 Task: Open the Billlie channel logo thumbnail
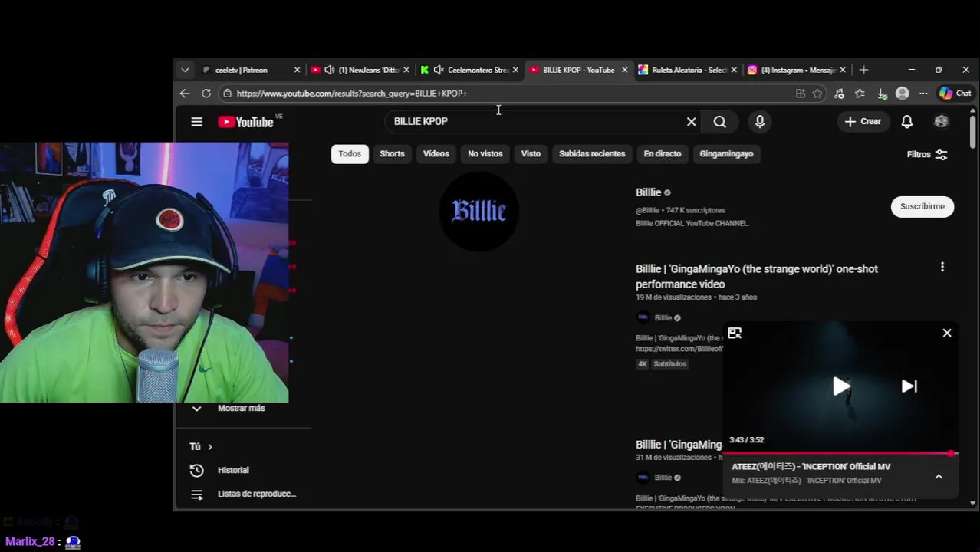coord(478,211)
